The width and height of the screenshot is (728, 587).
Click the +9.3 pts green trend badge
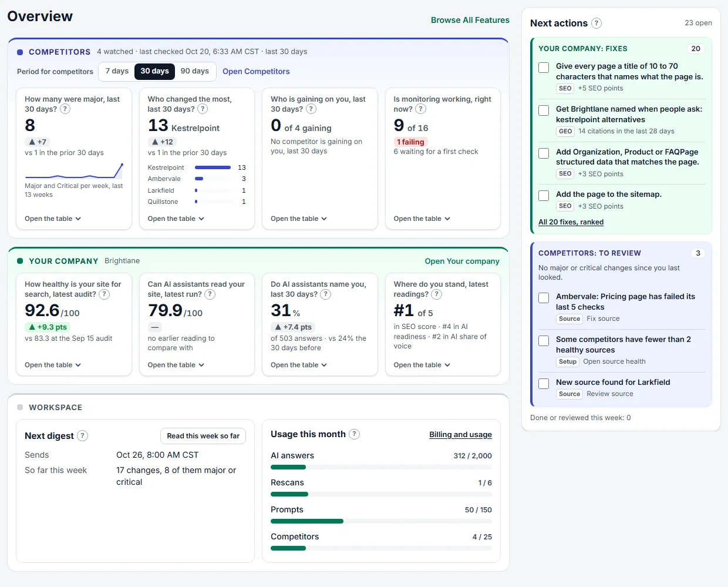[x=48, y=327]
